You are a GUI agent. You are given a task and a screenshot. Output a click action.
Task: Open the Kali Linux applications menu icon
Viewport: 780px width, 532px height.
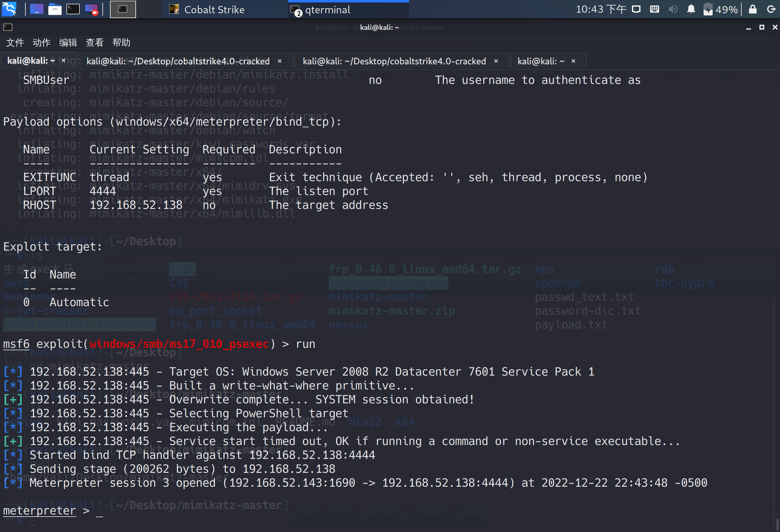[x=9, y=9]
